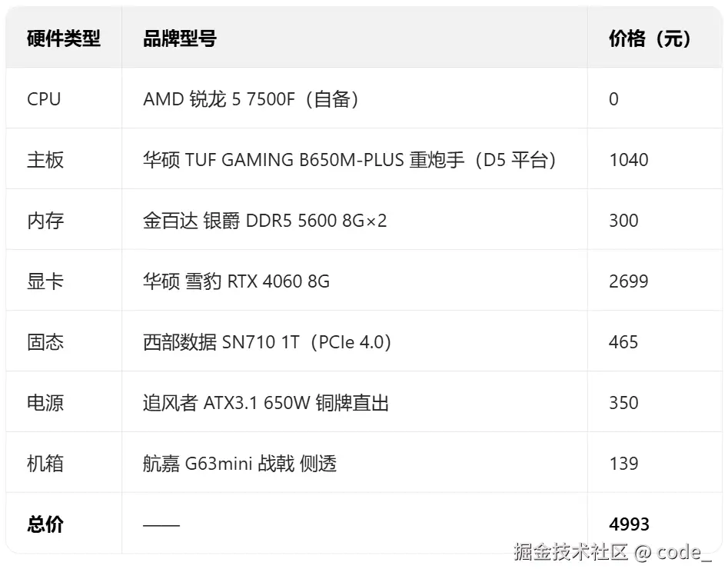Image resolution: width=728 pixels, height=579 pixels.
Task: Click the 4993 total price
Action: coord(629,524)
